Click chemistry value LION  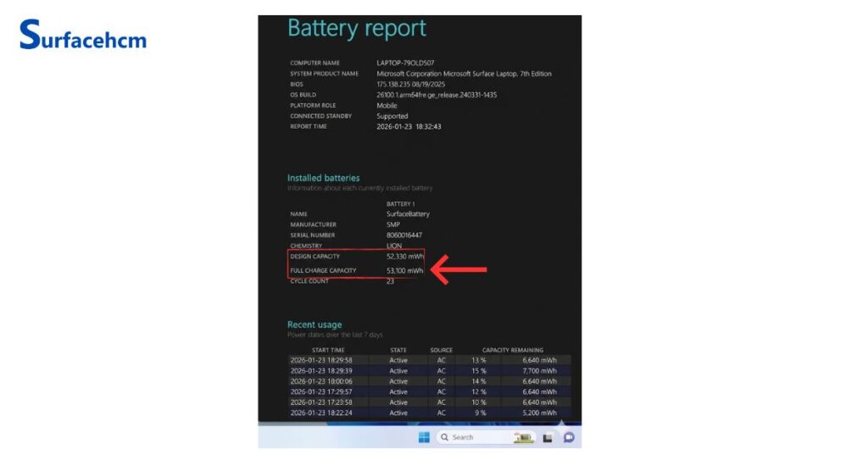(x=394, y=246)
